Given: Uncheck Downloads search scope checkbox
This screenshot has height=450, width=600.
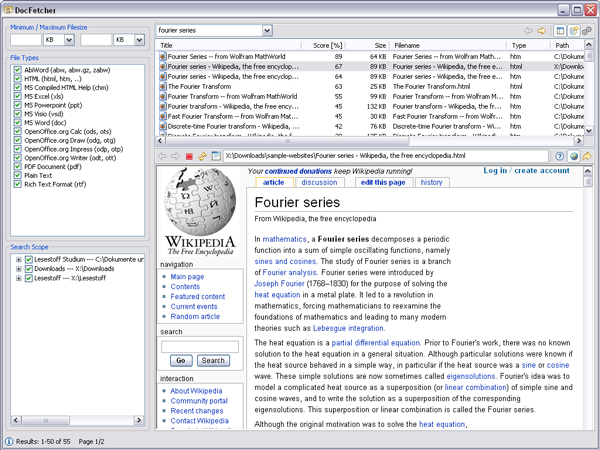Looking at the screenshot, I should coord(28,269).
